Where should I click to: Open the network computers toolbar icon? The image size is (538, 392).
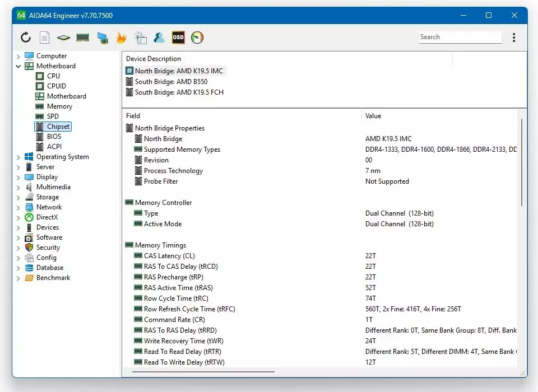coord(103,38)
